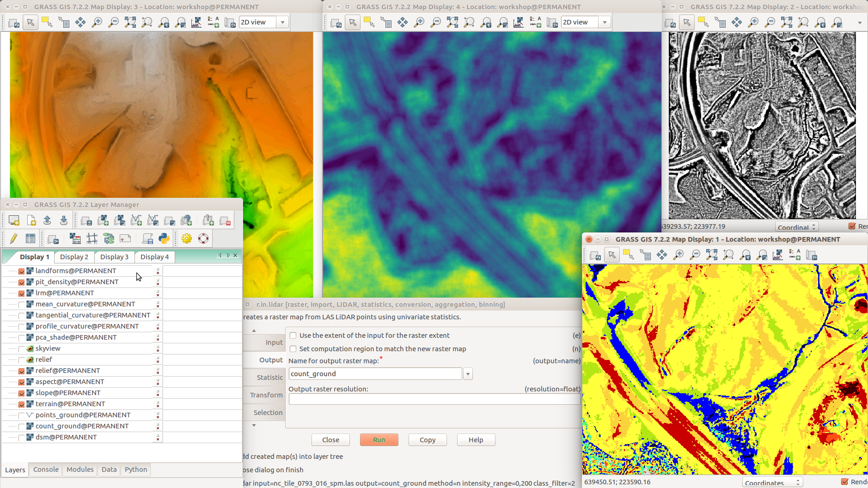The image size is (868, 488).
Task: Open Selection section of r.in.lidar
Action: click(268, 413)
